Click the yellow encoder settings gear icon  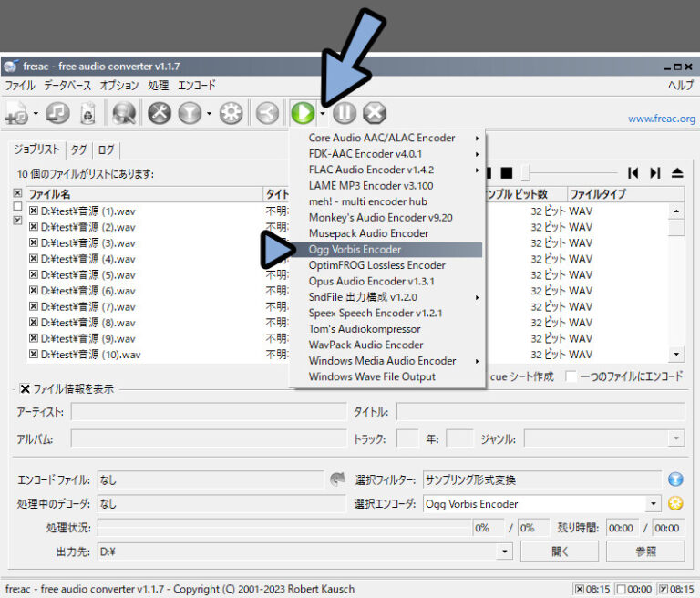675,503
